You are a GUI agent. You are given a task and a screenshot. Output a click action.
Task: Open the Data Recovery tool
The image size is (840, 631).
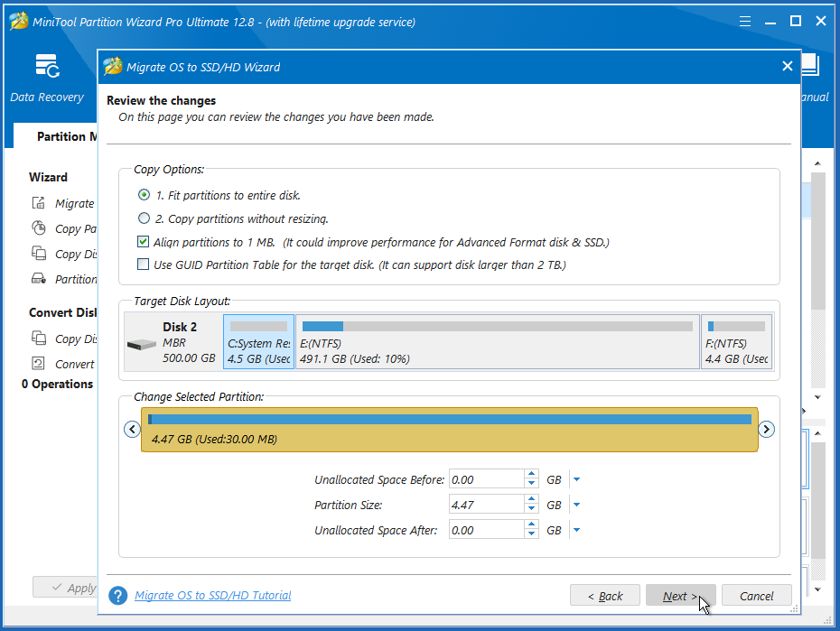[47, 78]
